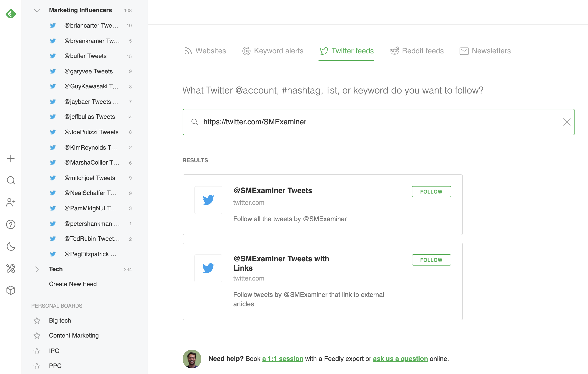
Task: Star the Content Marketing board
Action: (37, 336)
